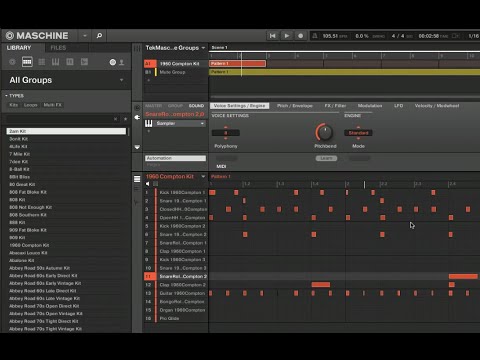Open the Modulation page

(x=370, y=106)
